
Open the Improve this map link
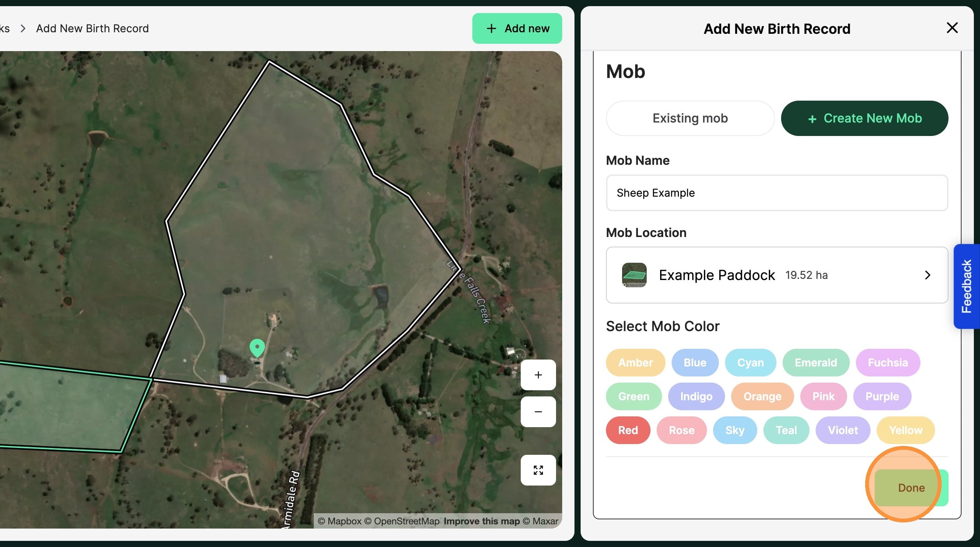tap(482, 521)
